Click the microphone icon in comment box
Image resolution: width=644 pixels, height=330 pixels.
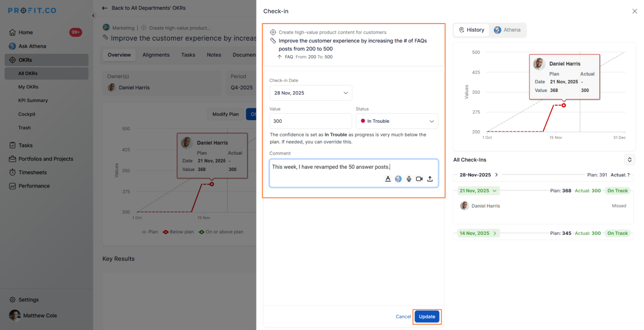(409, 179)
